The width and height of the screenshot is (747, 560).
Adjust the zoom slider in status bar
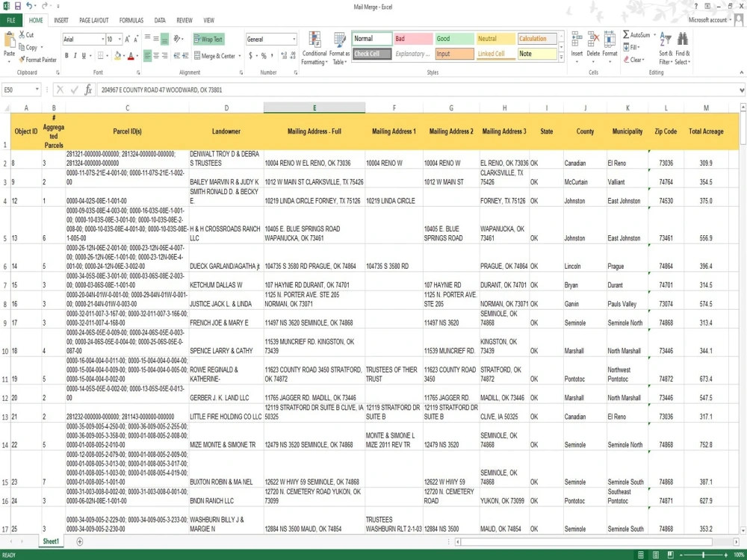(x=704, y=555)
